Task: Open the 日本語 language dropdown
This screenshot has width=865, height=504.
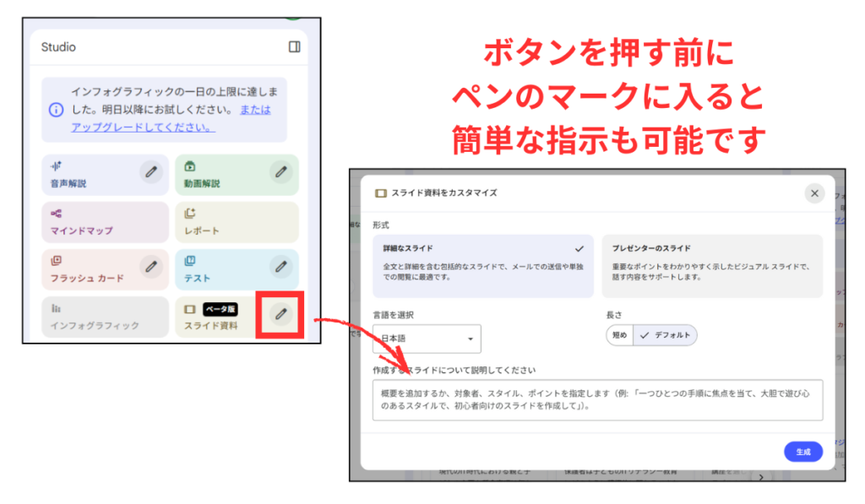Action: point(427,339)
